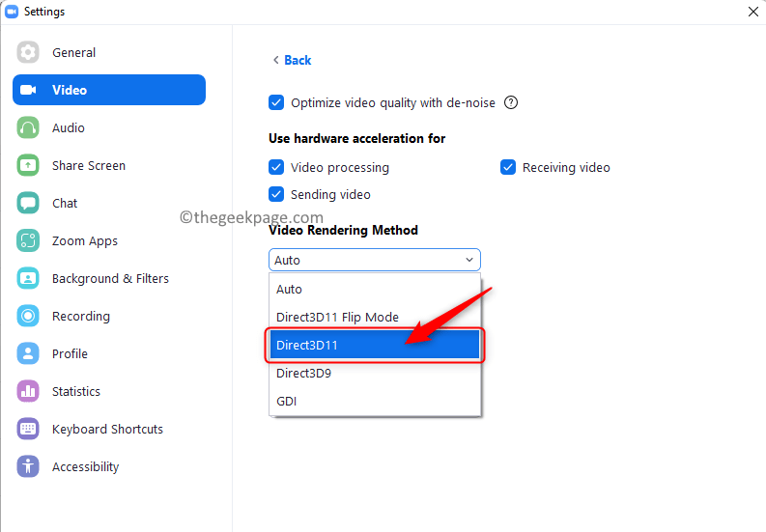Toggle Sending video hardware acceleration checkbox
The height and width of the screenshot is (532, 766).
coord(276,194)
